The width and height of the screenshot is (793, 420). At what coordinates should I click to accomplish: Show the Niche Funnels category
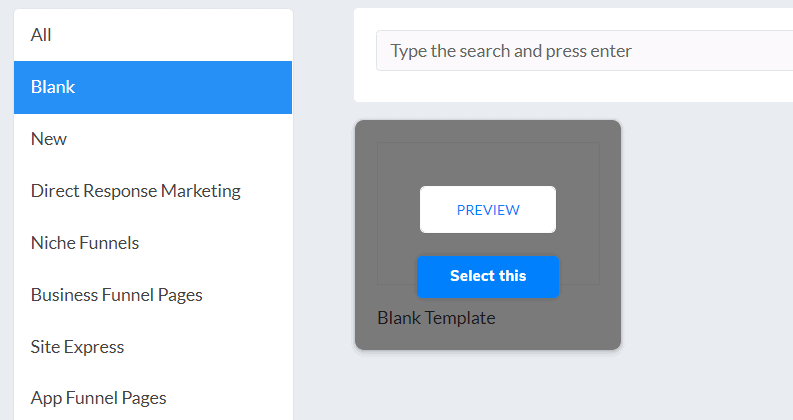click(x=153, y=243)
